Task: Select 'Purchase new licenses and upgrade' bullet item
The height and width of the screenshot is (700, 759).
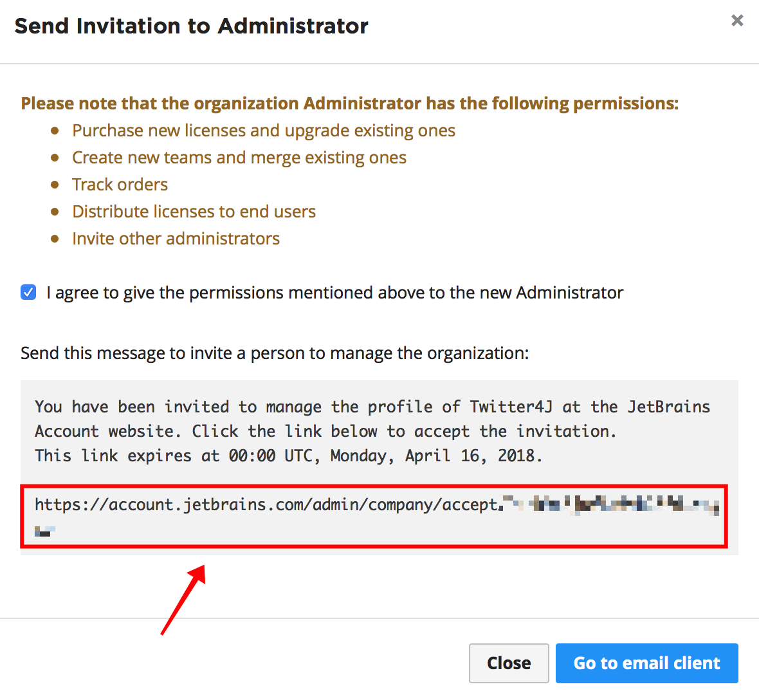Action: tap(264, 131)
